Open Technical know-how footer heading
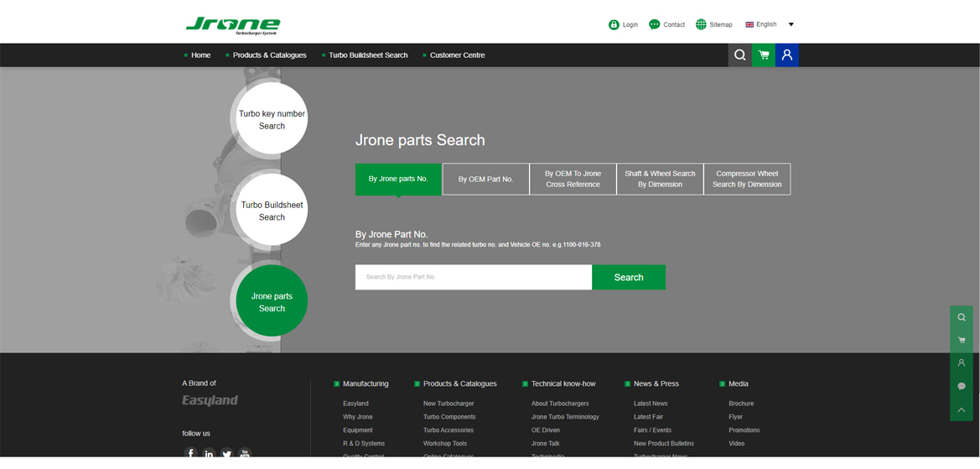Viewport: 980px width, 469px height. click(x=563, y=383)
